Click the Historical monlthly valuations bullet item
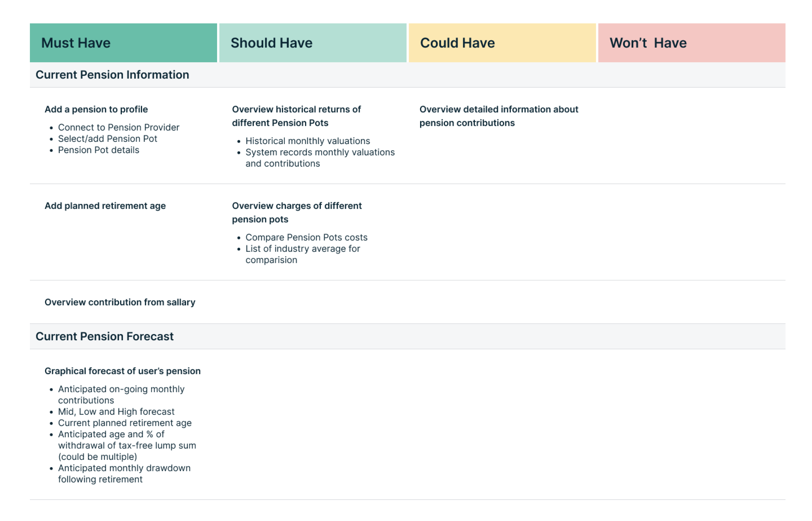This screenshot has height=521, width=812. click(x=308, y=141)
